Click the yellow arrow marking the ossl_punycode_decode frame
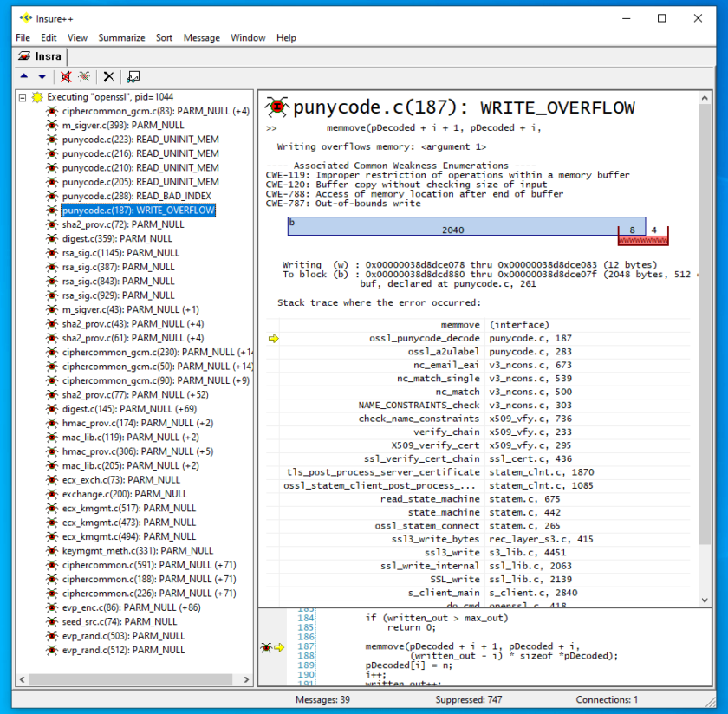 (275, 338)
